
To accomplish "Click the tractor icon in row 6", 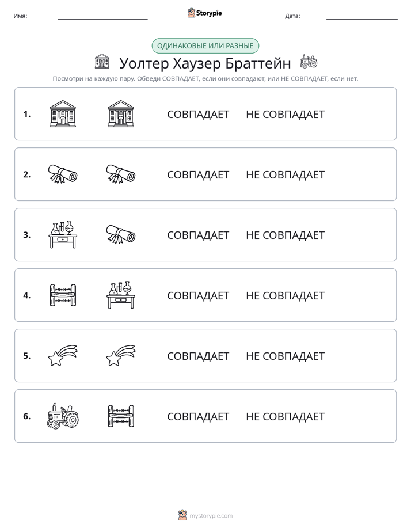I will (63, 416).
